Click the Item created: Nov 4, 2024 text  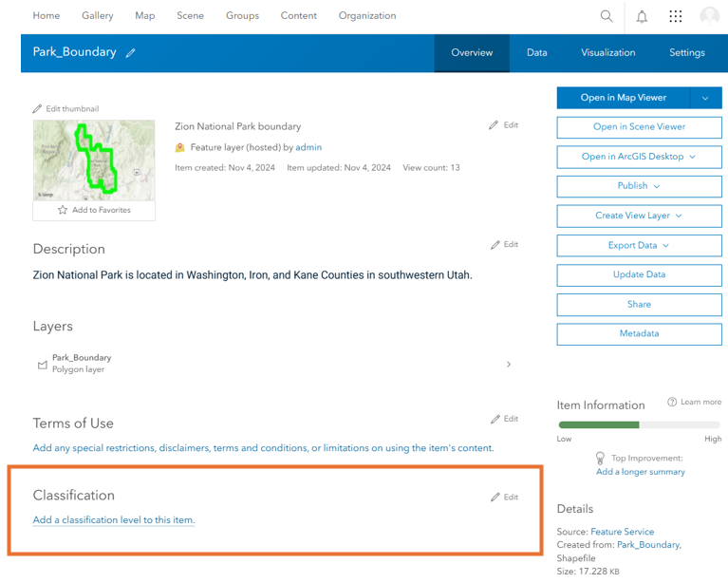click(225, 168)
